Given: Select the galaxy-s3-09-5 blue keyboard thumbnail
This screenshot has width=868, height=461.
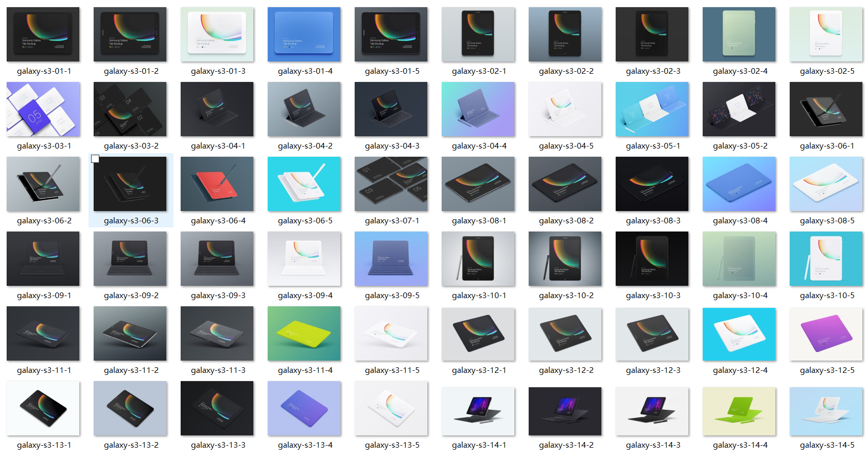Looking at the screenshot, I should [391, 259].
